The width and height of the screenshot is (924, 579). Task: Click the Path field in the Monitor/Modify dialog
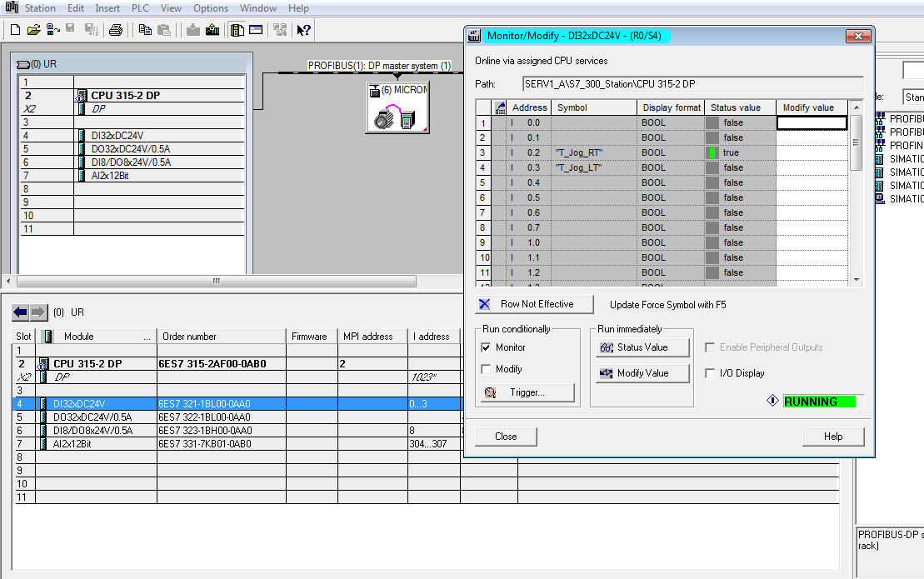pyautogui.click(x=693, y=84)
